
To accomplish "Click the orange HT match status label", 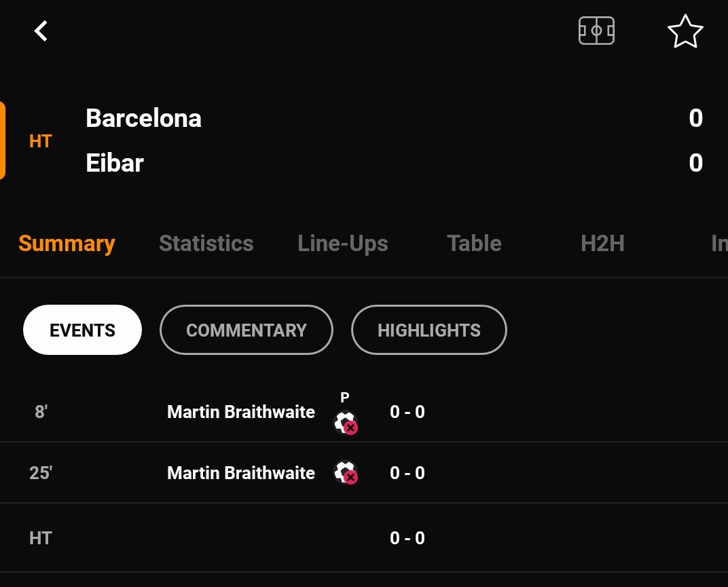I will point(40,141).
